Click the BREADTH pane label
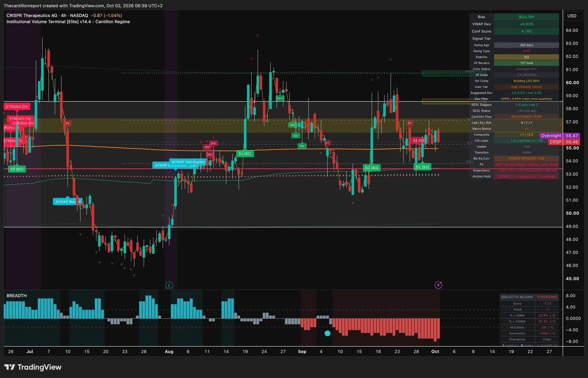Screen dimensions: 588x378 [x=16, y=296]
